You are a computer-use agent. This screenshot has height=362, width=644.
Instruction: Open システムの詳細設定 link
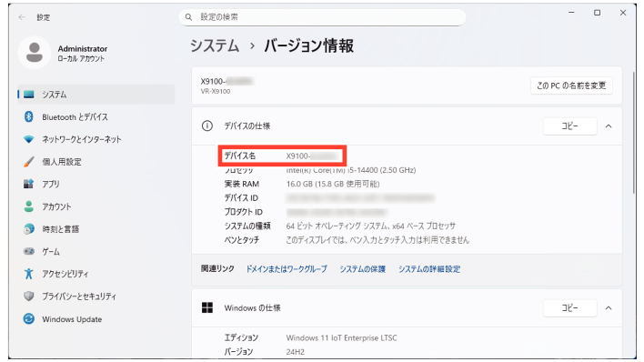point(429,269)
